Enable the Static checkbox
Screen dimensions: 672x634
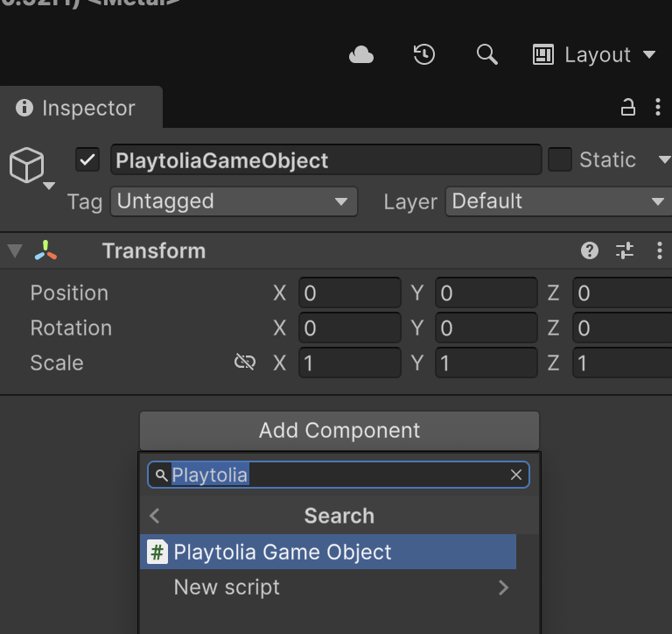560,159
